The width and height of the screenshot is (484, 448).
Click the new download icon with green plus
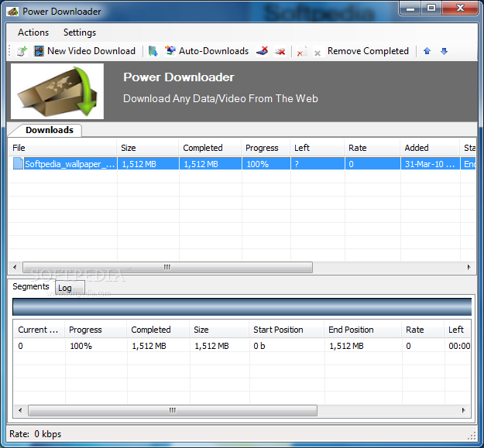pos(22,51)
